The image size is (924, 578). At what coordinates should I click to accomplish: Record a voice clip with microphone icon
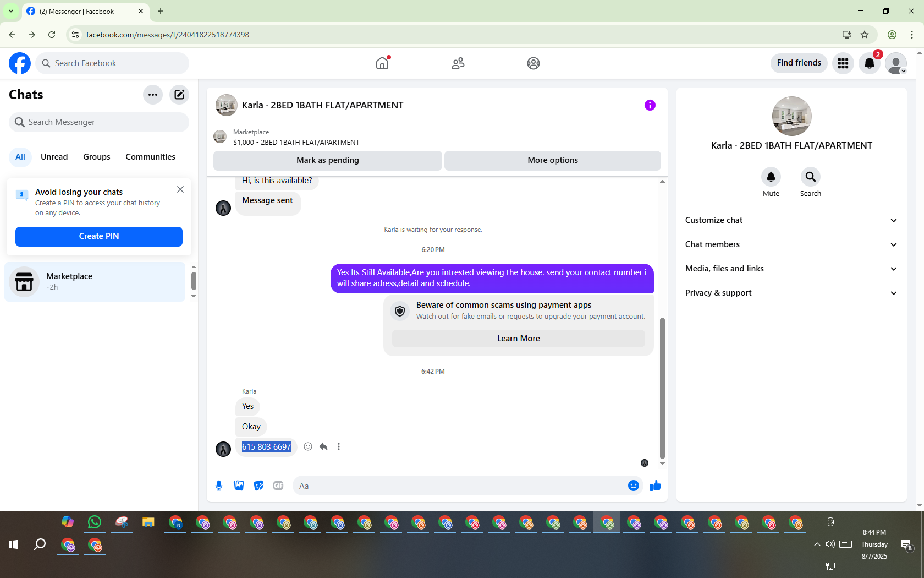(x=219, y=486)
